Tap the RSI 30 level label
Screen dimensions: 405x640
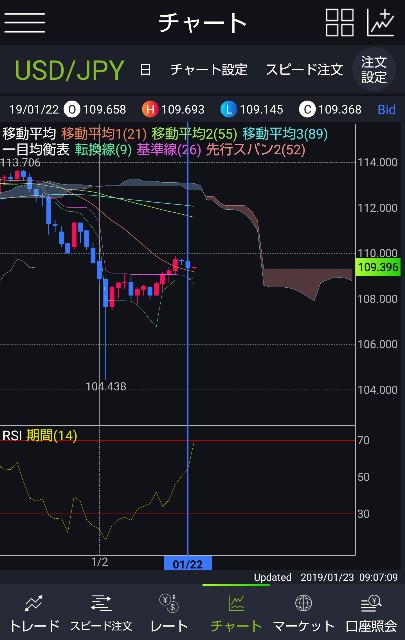coord(363,514)
